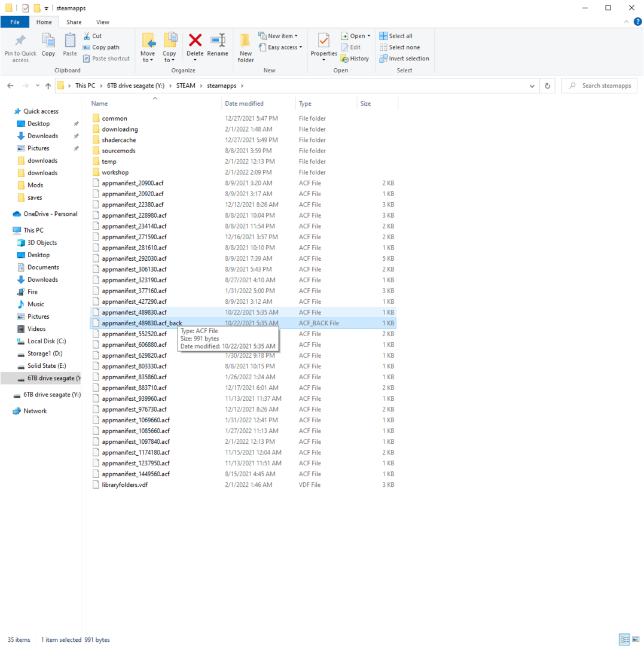Screen dimensions: 644x646
Task: Open History from the ribbon
Action: coord(355,59)
